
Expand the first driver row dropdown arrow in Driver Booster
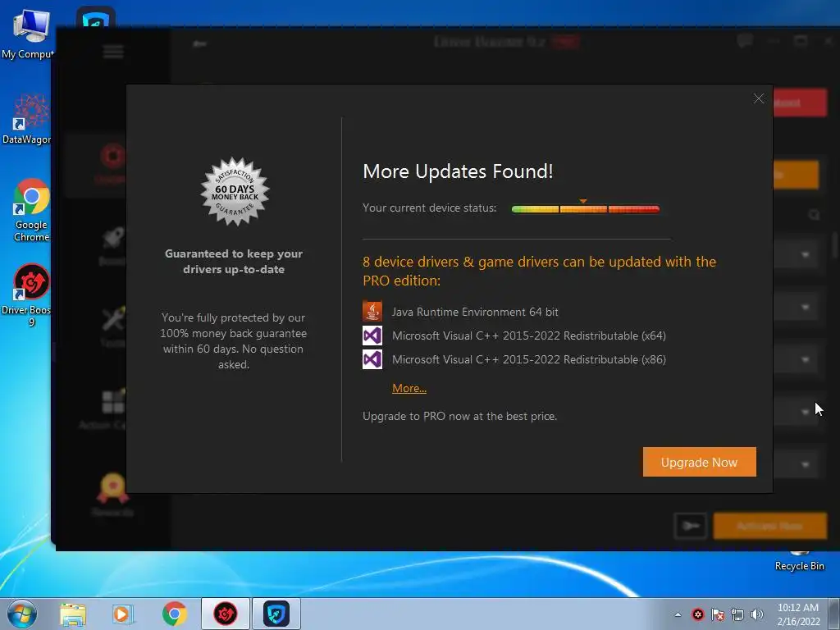[x=806, y=255]
